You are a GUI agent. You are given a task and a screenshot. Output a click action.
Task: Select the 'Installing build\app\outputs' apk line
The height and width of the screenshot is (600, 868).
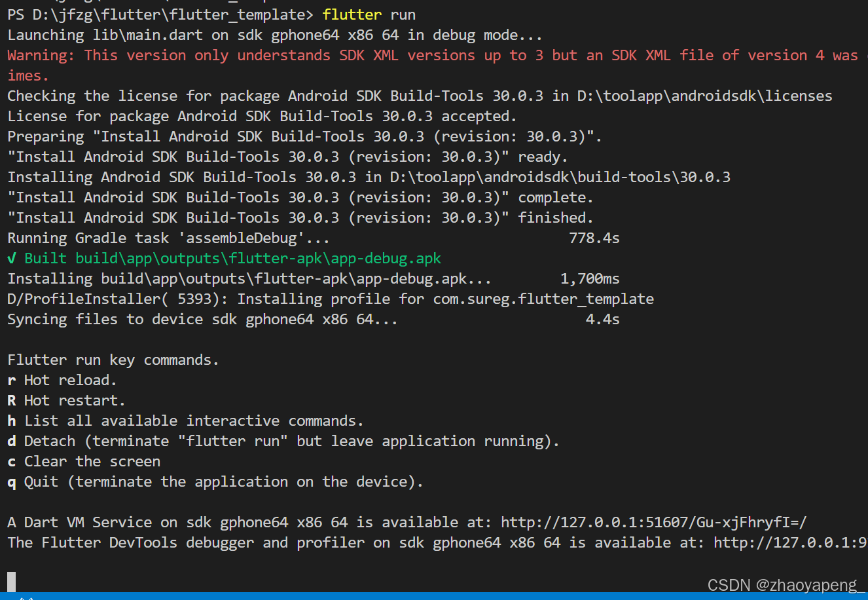click(249, 278)
